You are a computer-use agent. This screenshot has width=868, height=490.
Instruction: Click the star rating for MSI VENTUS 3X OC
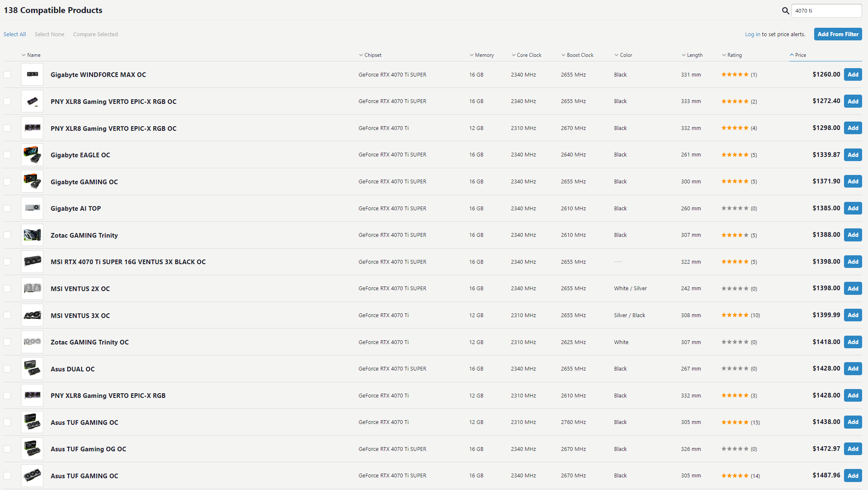[735, 315]
